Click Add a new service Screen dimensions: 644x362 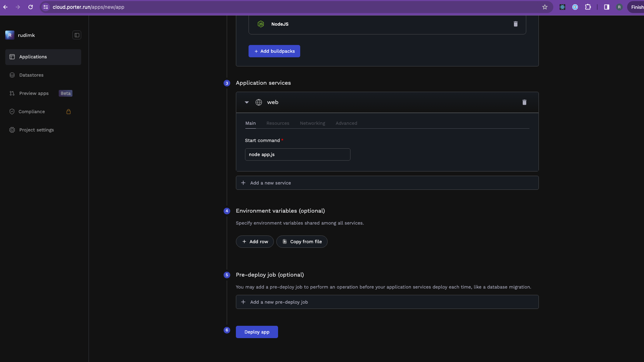pyautogui.click(x=387, y=183)
